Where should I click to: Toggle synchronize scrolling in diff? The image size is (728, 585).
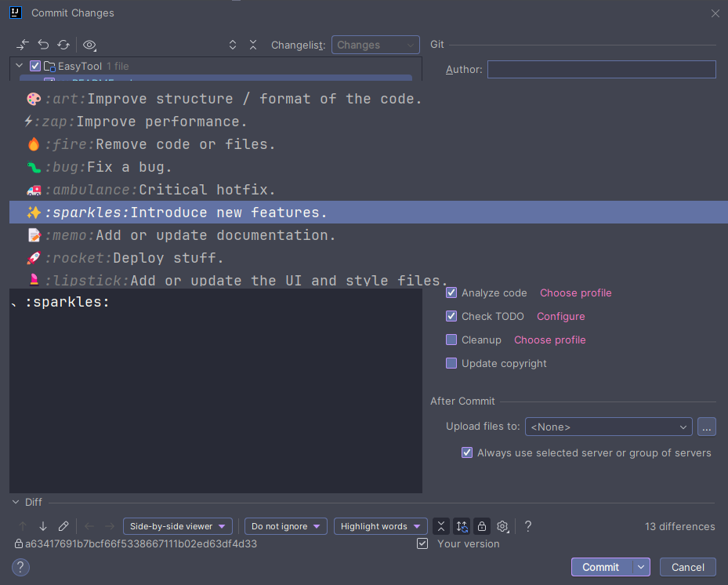pyautogui.click(x=462, y=526)
